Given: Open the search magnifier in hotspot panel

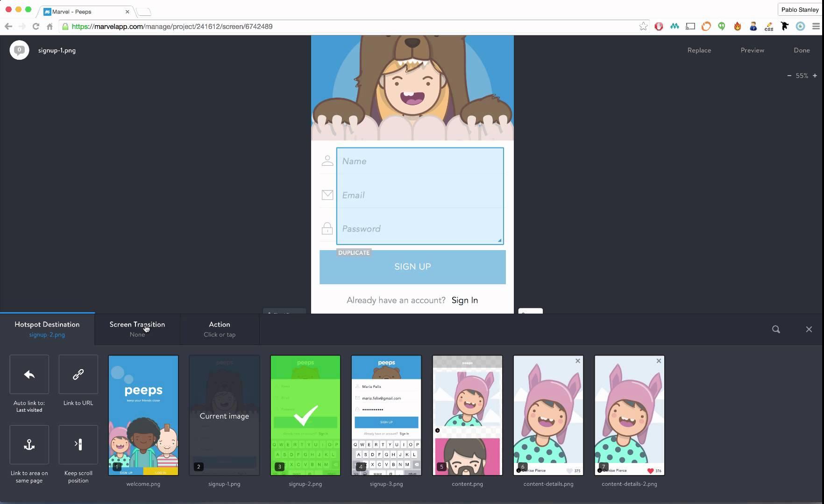Looking at the screenshot, I should [x=776, y=329].
